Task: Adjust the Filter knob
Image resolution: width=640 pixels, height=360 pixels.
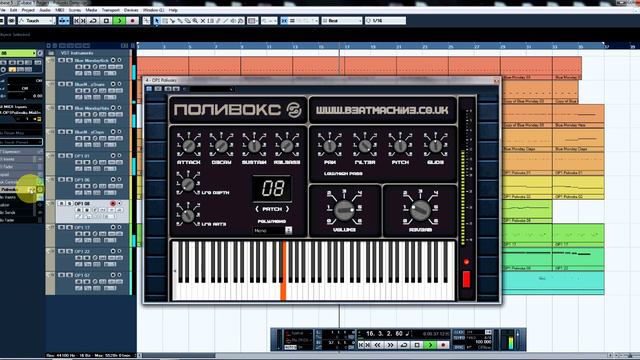Action: coord(365,146)
